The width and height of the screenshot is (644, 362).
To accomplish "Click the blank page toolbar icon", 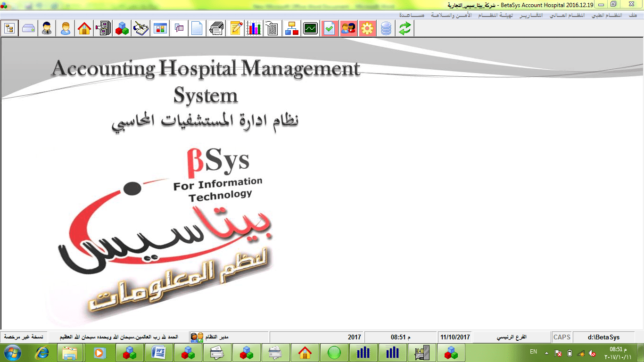I will (197, 28).
